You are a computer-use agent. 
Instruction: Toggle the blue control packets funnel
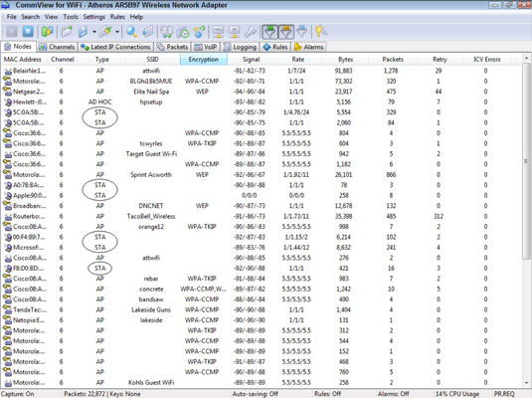coord(302,32)
